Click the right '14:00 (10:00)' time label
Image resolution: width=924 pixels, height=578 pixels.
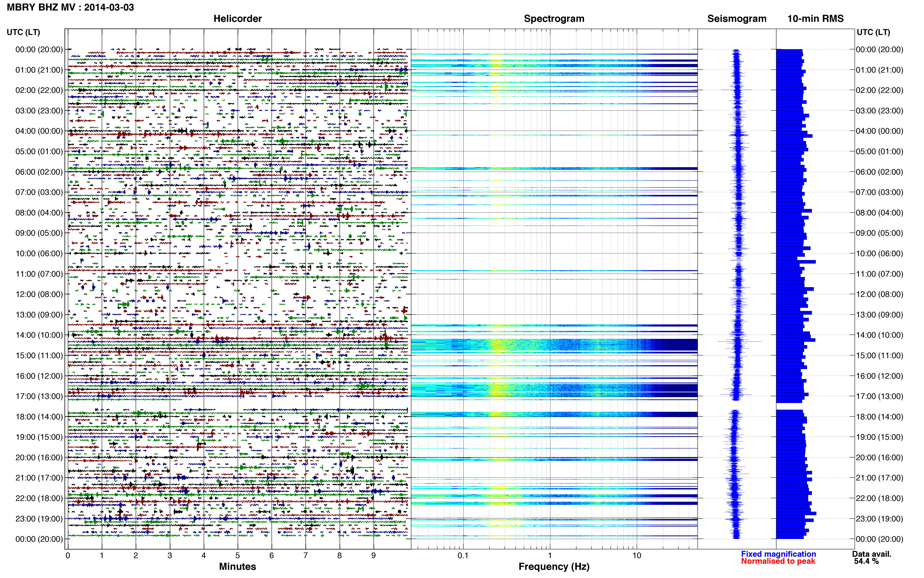(879, 335)
